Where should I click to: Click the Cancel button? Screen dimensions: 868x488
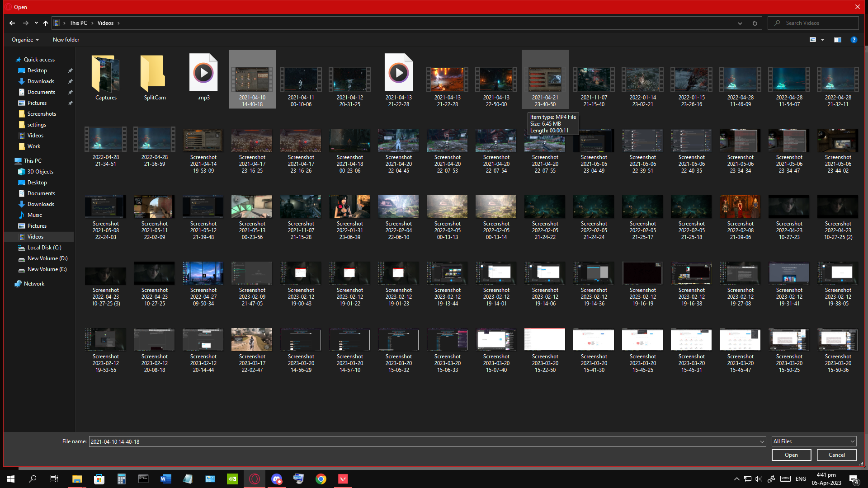[x=836, y=455]
